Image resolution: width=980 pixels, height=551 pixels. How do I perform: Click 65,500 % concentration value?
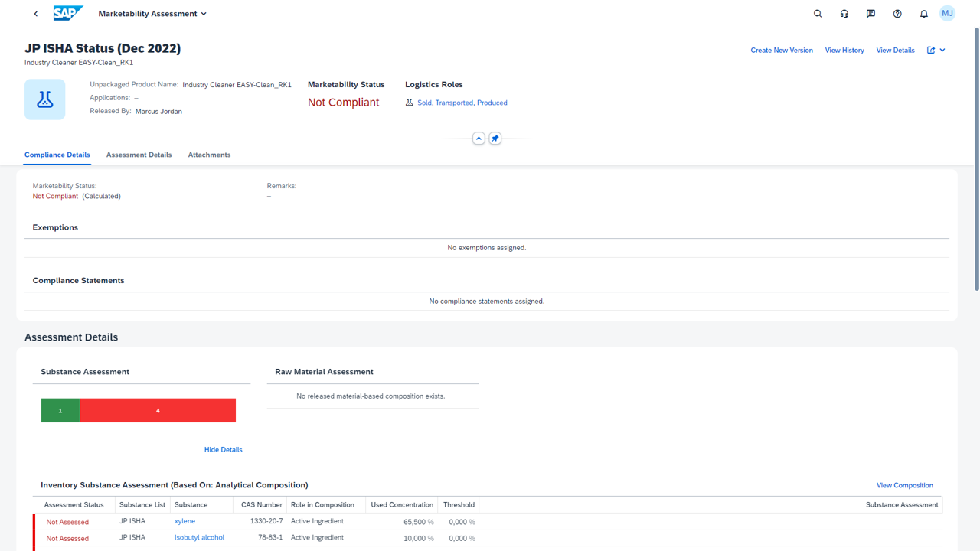click(419, 522)
